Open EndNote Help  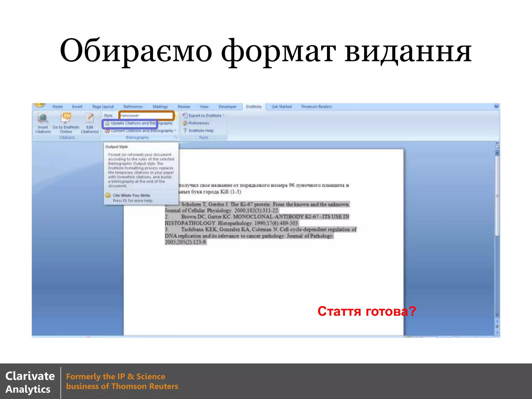198,131
